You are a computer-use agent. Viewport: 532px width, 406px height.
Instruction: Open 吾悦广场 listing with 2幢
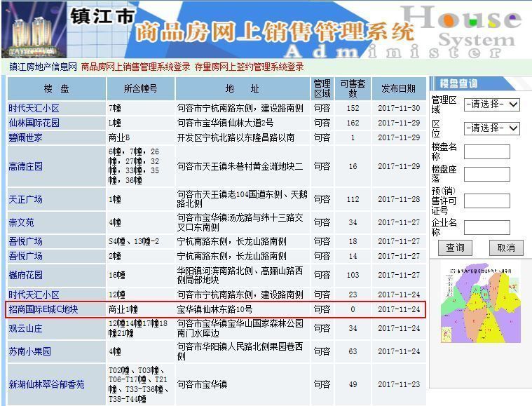tap(25, 256)
